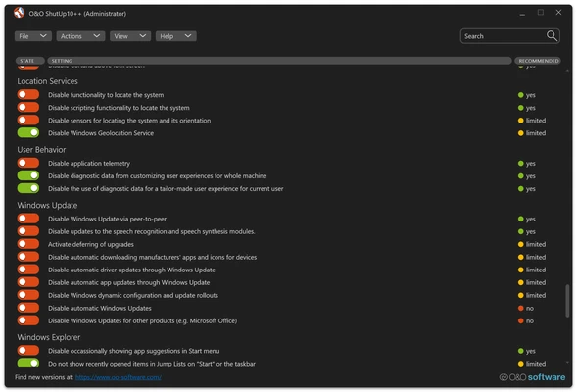Close the ShutUp10++ window

[558, 13]
